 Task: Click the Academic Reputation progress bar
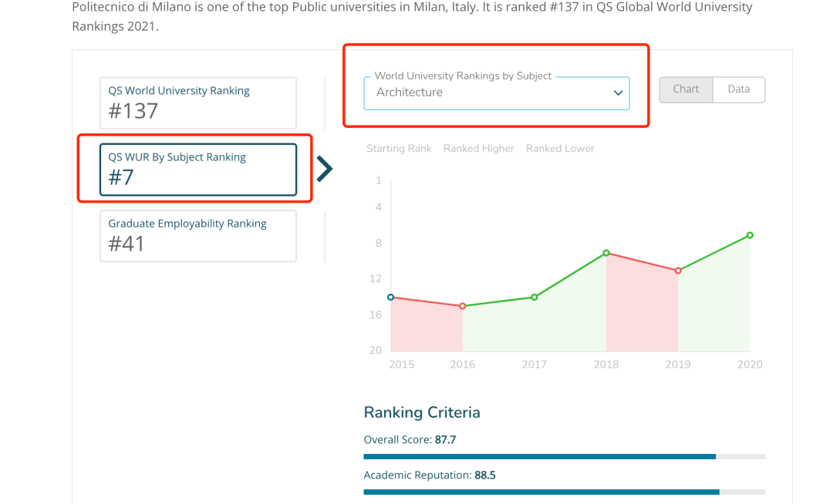(x=564, y=492)
